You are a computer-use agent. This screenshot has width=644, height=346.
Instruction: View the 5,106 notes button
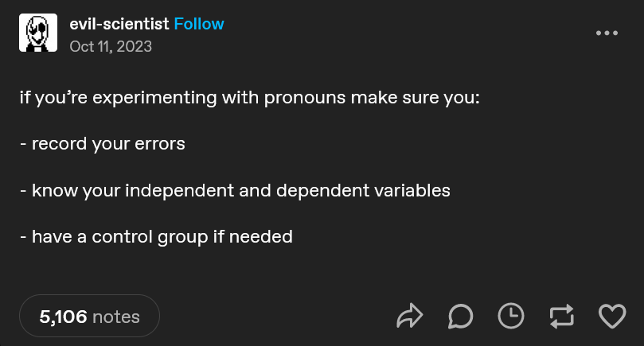89,316
